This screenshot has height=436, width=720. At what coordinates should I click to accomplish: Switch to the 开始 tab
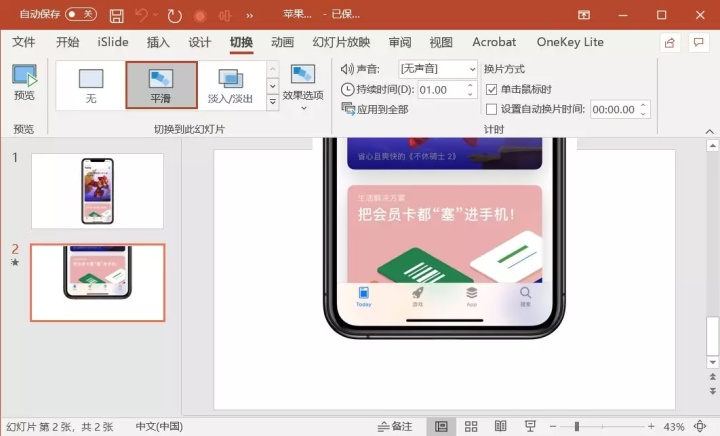(68, 42)
